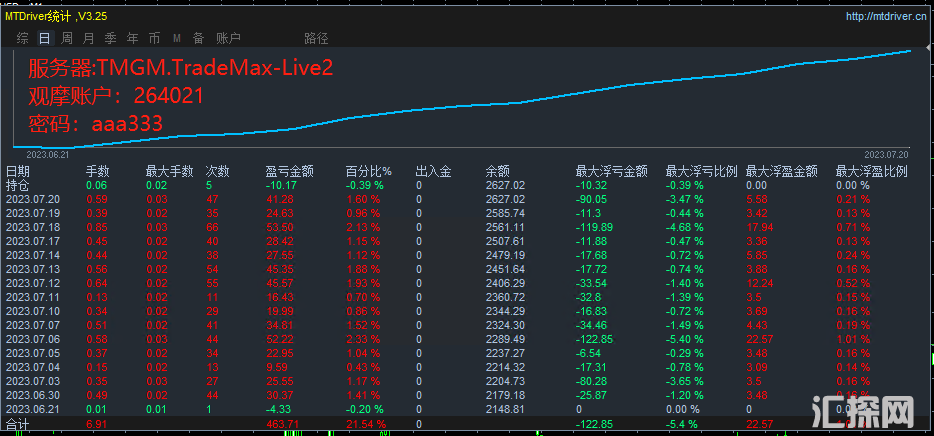Image resolution: width=934 pixels, height=436 pixels.
Task: Select the 2023.07.10 date row
Action: pyautogui.click(x=467, y=311)
